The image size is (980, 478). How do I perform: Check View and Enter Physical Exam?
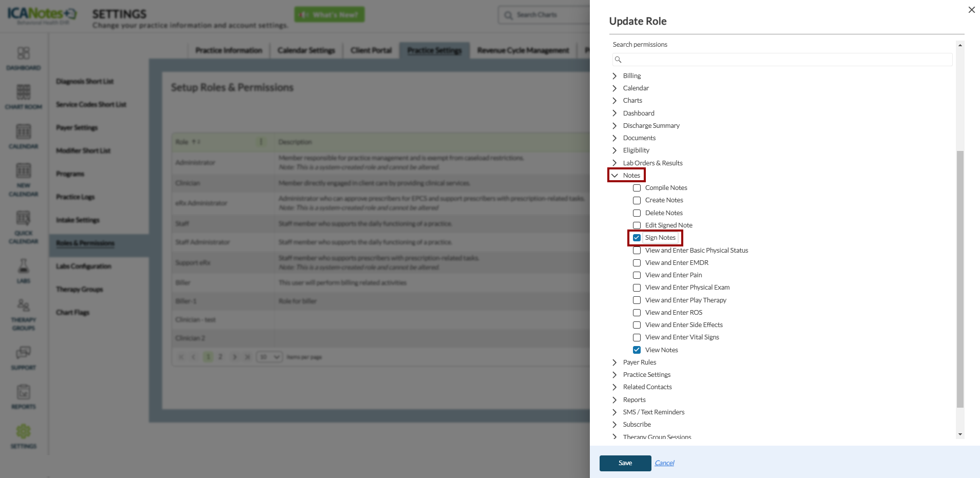637,288
